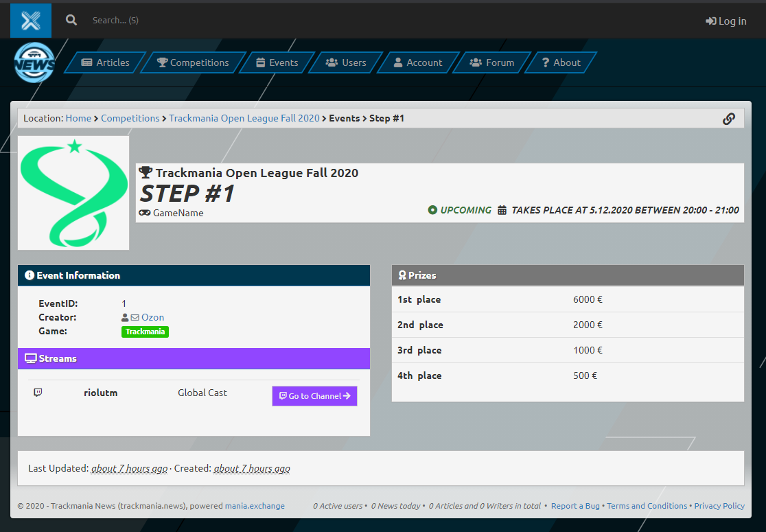This screenshot has height=532, width=766.
Task: Click the Created 'about 7 hours ago' timestamp
Action: tap(252, 468)
